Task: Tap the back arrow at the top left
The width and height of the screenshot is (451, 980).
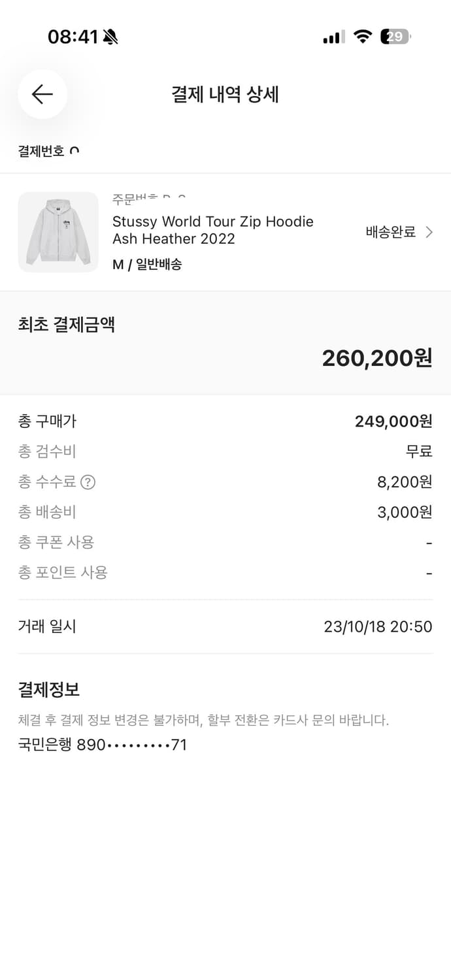Action: [x=42, y=94]
